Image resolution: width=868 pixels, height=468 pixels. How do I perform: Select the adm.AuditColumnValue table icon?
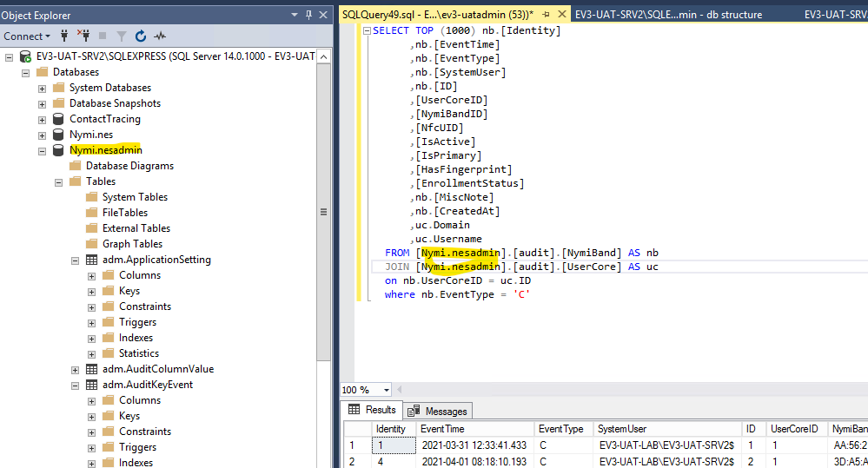(x=91, y=369)
